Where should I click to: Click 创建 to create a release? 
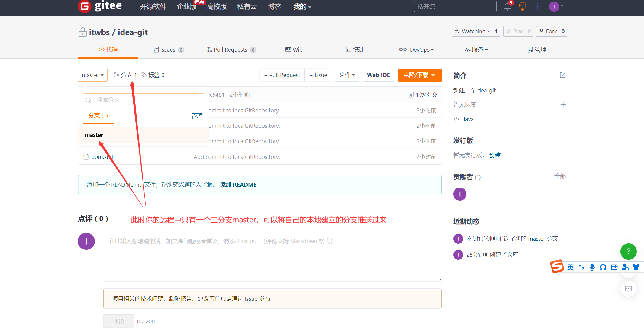pyautogui.click(x=495, y=155)
